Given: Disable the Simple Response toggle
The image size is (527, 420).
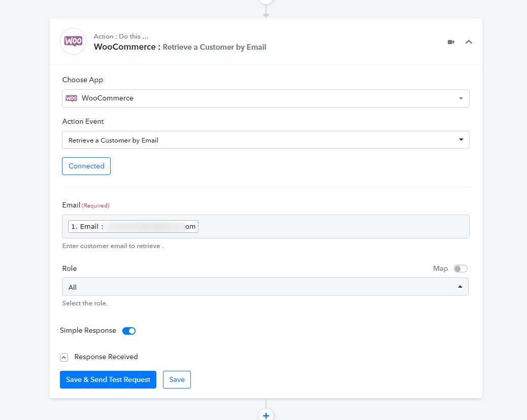Looking at the screenshot, I should (x=129, y=331).
